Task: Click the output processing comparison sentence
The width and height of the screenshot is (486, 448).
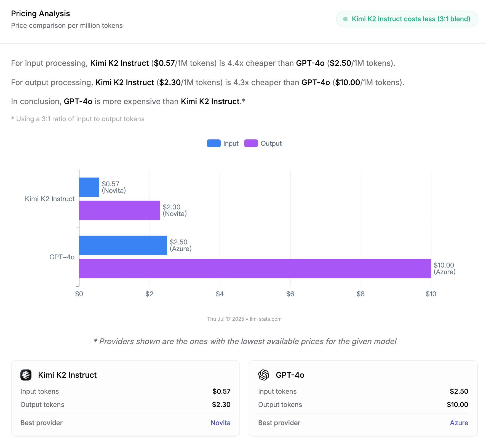Action: pyautogui.click(x=208, y=82)
